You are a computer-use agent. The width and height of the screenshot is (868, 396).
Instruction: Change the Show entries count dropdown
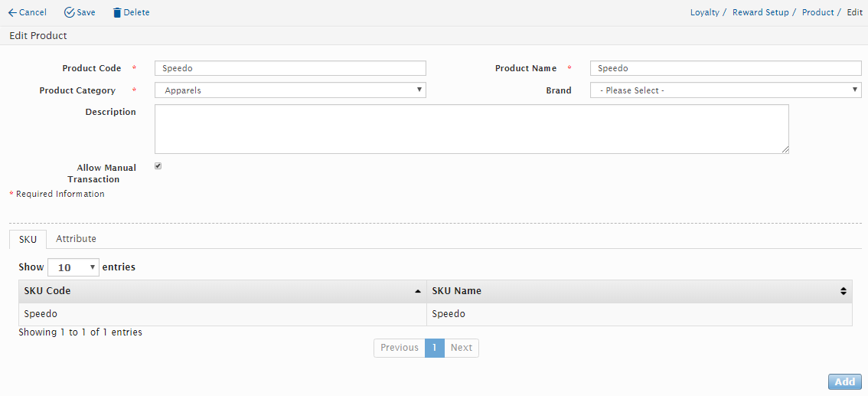tap(73, 267)
